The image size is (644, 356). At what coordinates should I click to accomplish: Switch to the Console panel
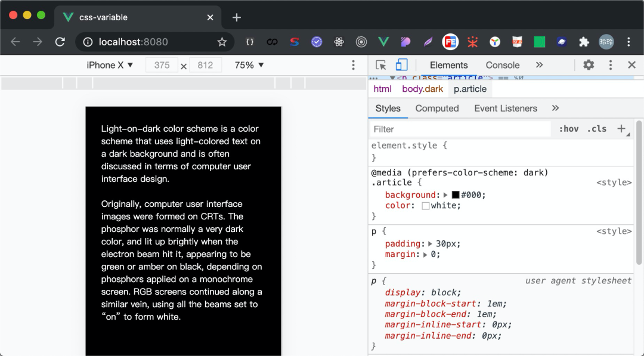coord(502,65)
